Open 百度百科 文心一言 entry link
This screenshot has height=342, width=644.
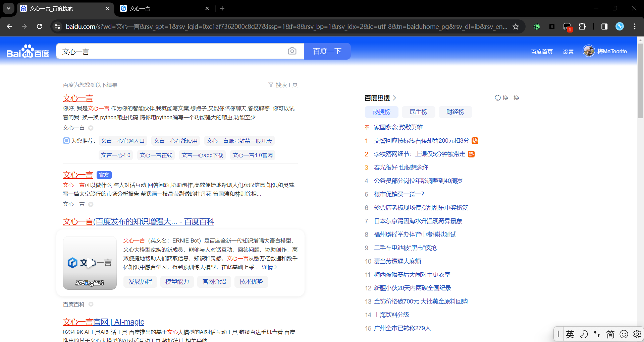tap(139, 221)
